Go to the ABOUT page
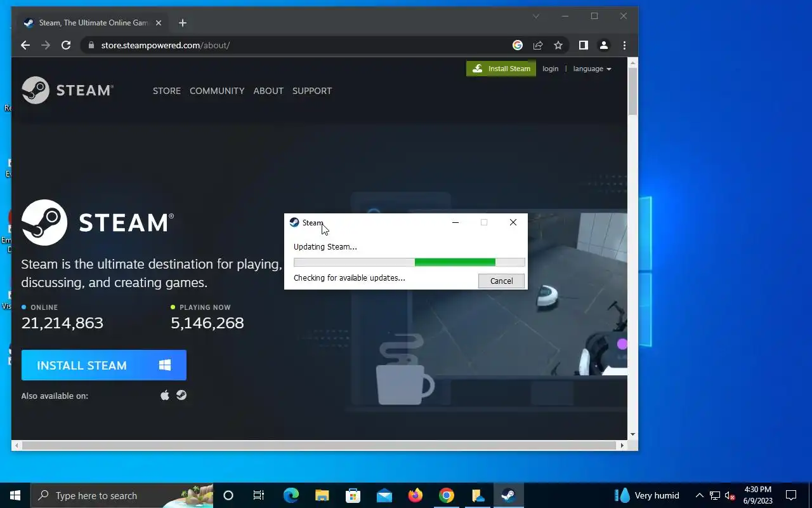The width and height of the screenshot is (812, 508). click(268, 91)
